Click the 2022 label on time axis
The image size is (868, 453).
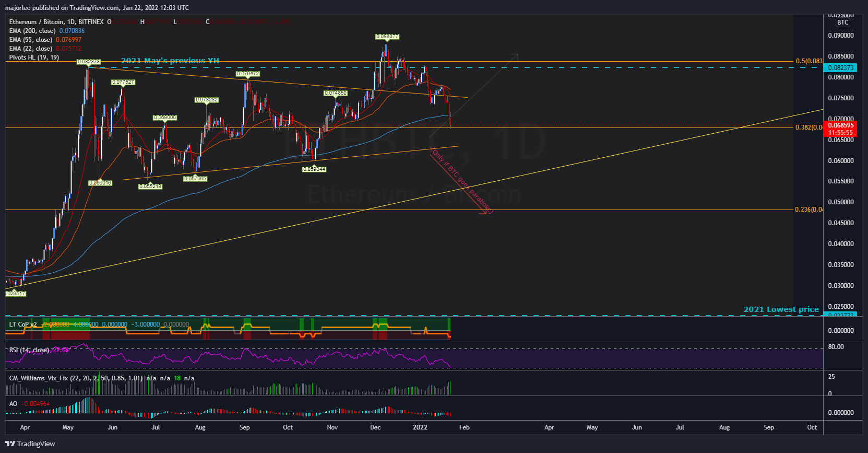click(420, 427)
